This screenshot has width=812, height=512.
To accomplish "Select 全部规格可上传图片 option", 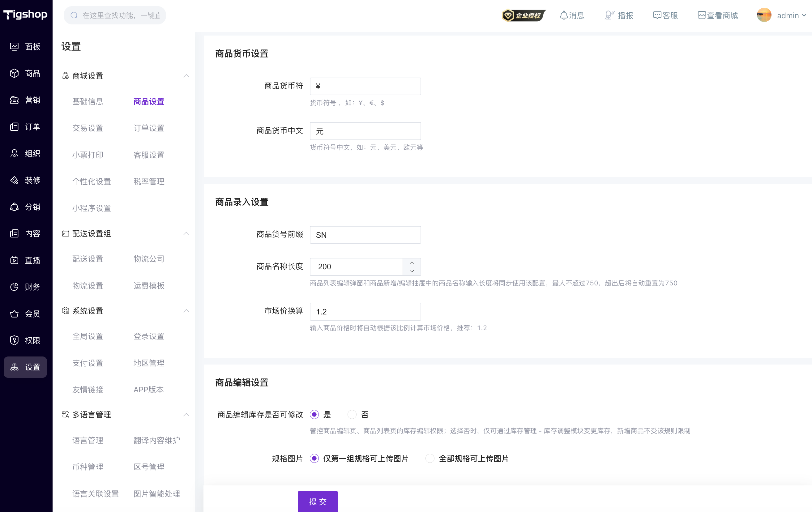I will [430, 458].
